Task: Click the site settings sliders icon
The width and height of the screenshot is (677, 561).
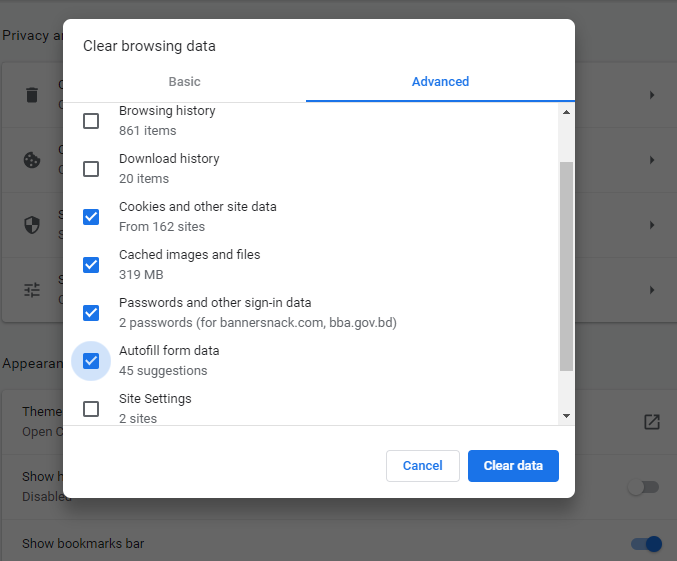Action: (x=32, y=290)
